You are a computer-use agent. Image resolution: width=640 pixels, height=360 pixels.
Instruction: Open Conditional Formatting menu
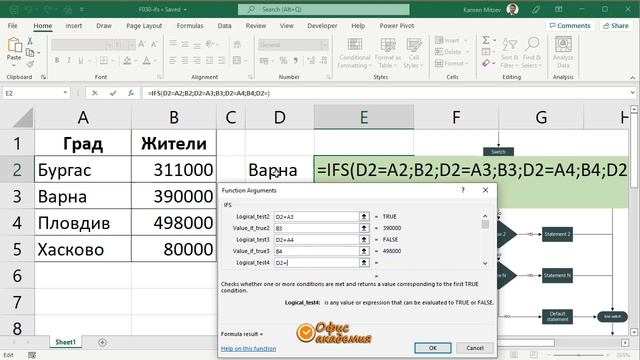click(355, 53)
